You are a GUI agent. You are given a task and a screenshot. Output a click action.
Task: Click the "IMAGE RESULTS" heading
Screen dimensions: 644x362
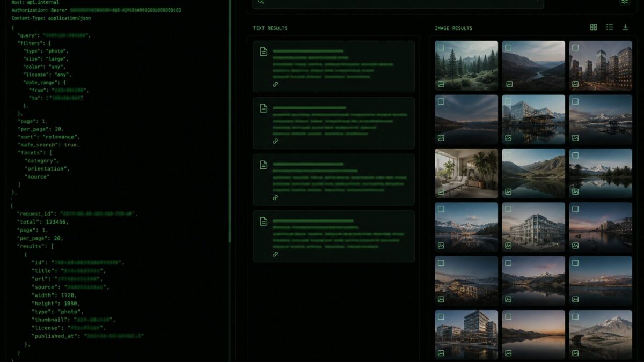tap(453, 28)
